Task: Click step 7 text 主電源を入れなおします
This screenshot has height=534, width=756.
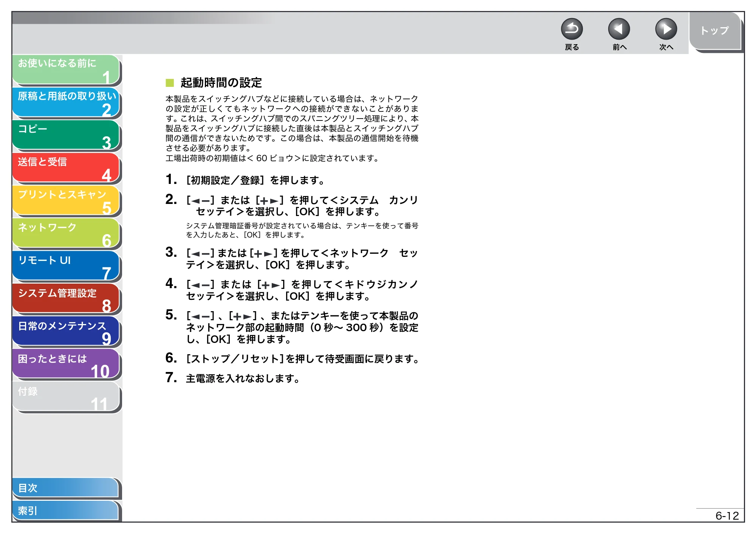Action: tap(243, 378)
